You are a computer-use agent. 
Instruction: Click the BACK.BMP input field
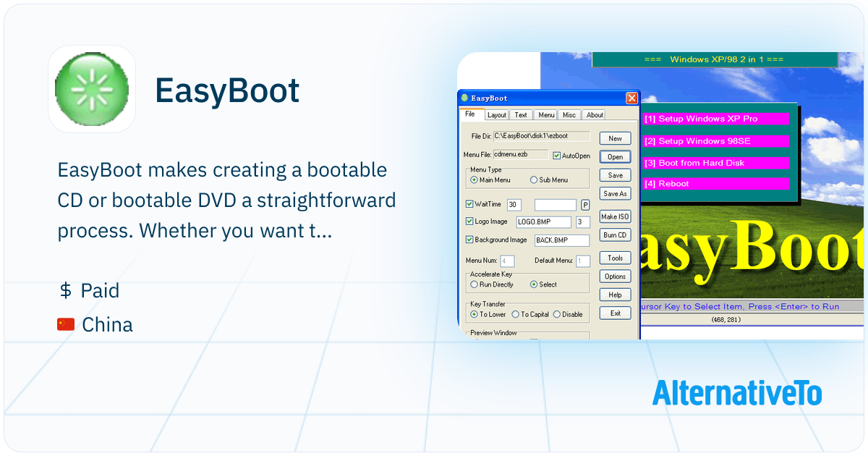(562, 240)
